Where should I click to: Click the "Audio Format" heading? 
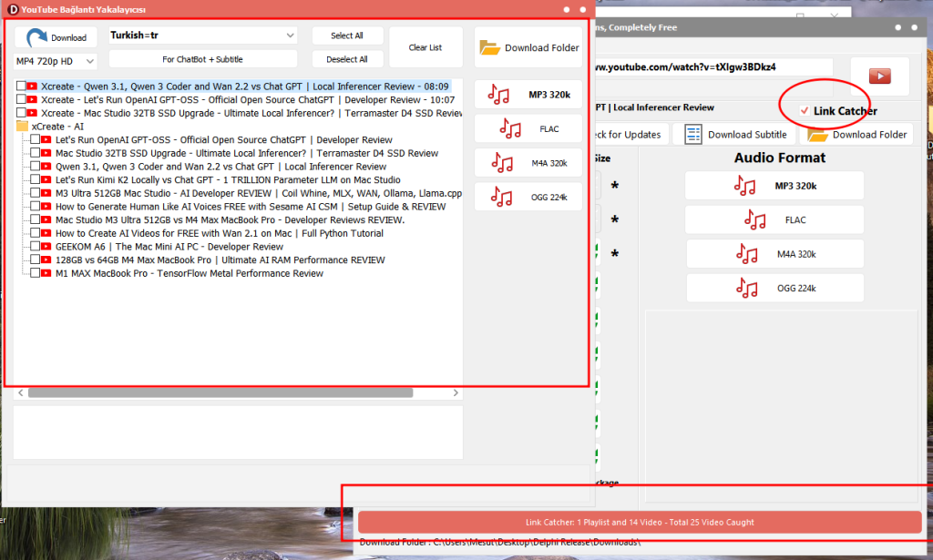[780, 158]
